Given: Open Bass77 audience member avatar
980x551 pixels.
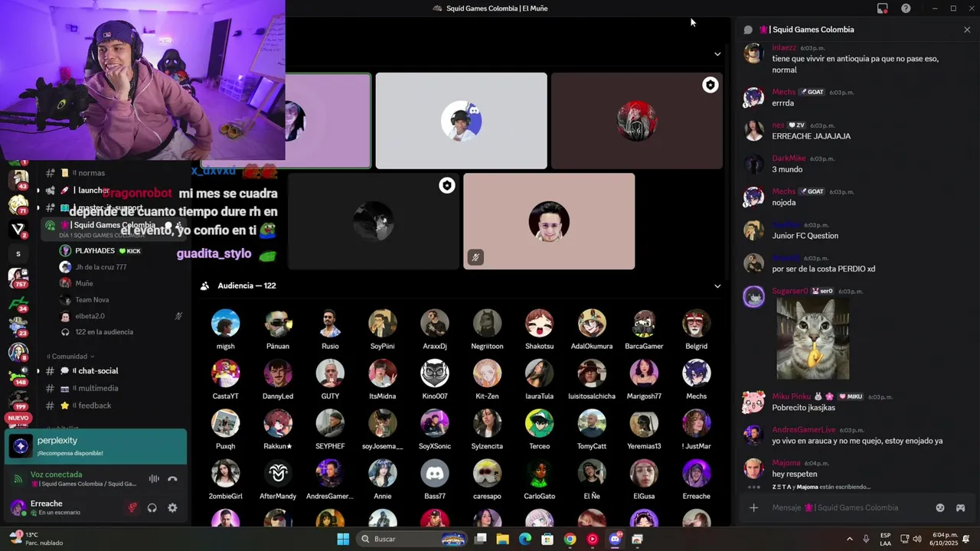Looking at the screenshot, I should [x=435, y=474].
